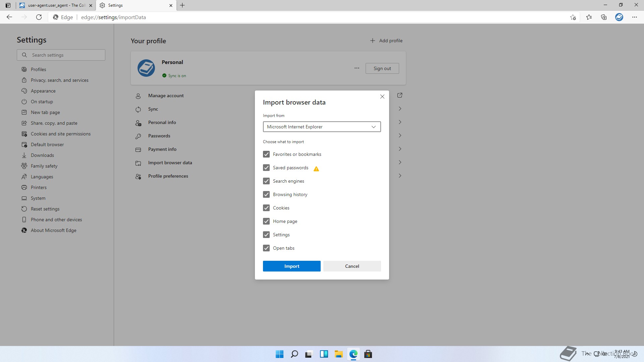Click the profile avatar in toolbar
The width and height of the screenshot is (644, 362).
(x=619, y=17)
